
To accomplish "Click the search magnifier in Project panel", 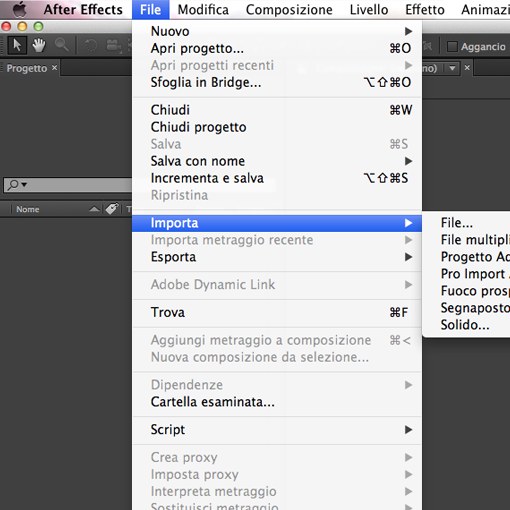I will pos(14,184).
